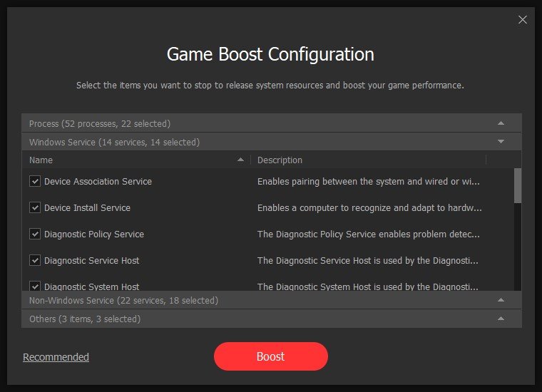Expand the Non-Windows Service section arrow
542x392 pixels.
tap(501, 300)
